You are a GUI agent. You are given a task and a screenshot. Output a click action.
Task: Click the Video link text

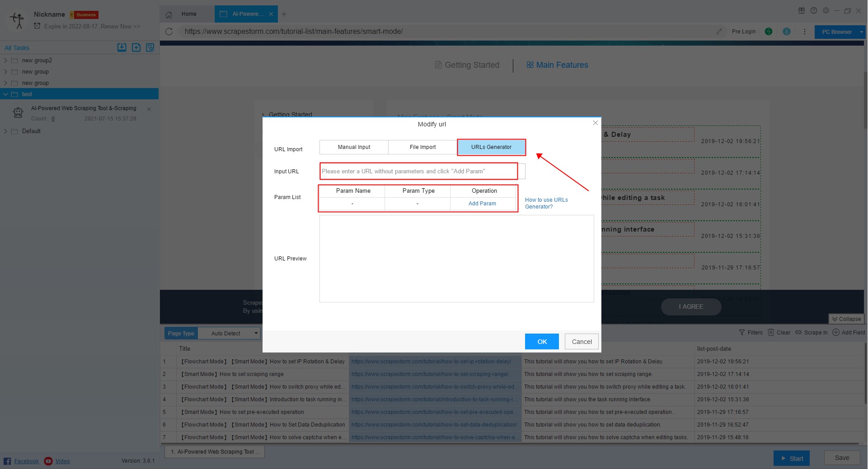tap(63, 461)
